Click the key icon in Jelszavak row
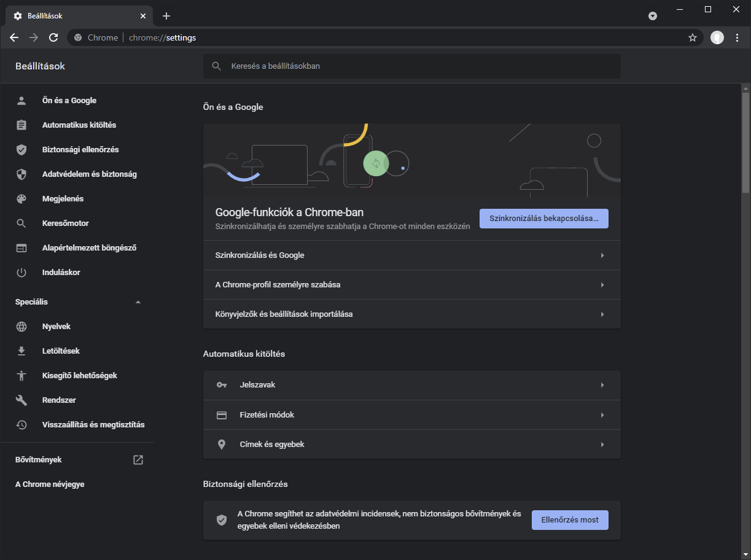This screenshot has width=751, height=560. 222,385
